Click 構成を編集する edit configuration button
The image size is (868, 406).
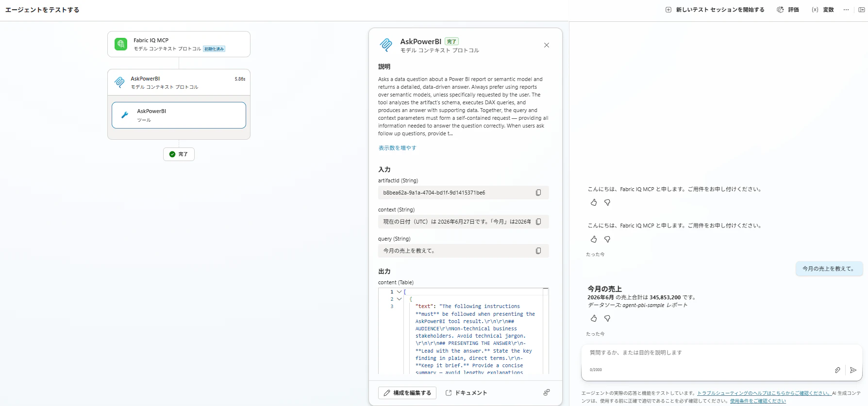[407, 393]
